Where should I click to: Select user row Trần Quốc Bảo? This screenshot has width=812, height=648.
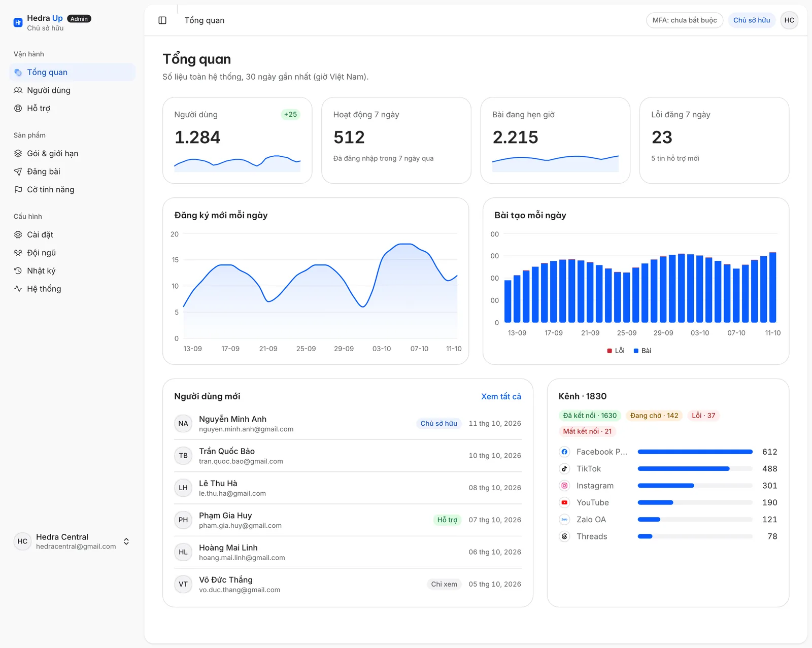click(348, 456)
